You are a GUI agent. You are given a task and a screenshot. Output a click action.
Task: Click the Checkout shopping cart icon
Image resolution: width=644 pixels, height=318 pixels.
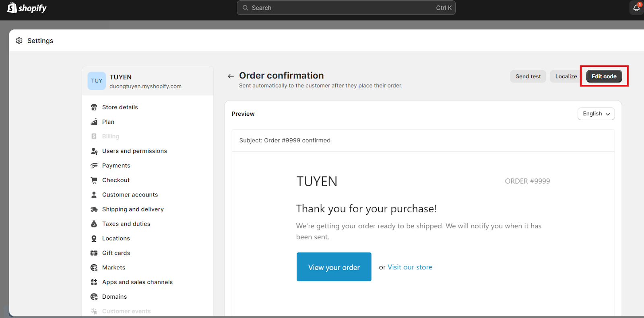coord(94,180)
